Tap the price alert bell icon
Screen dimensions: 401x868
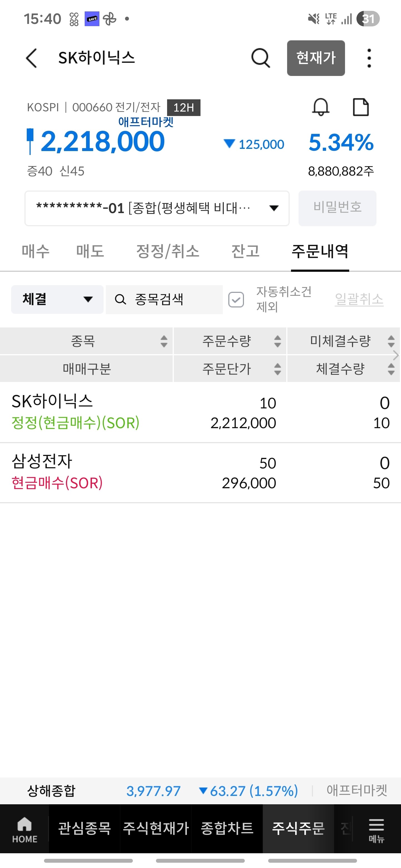(x=321, y=107)
